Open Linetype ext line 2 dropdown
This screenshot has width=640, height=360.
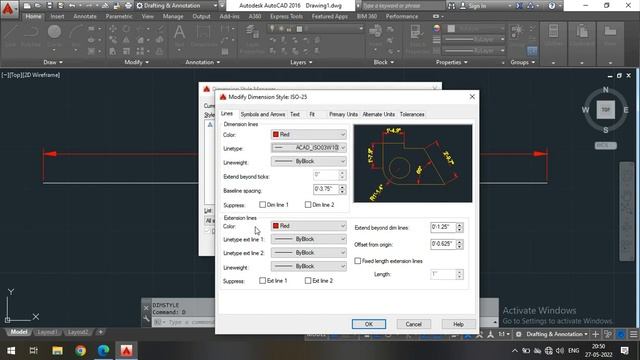(309, 253)
